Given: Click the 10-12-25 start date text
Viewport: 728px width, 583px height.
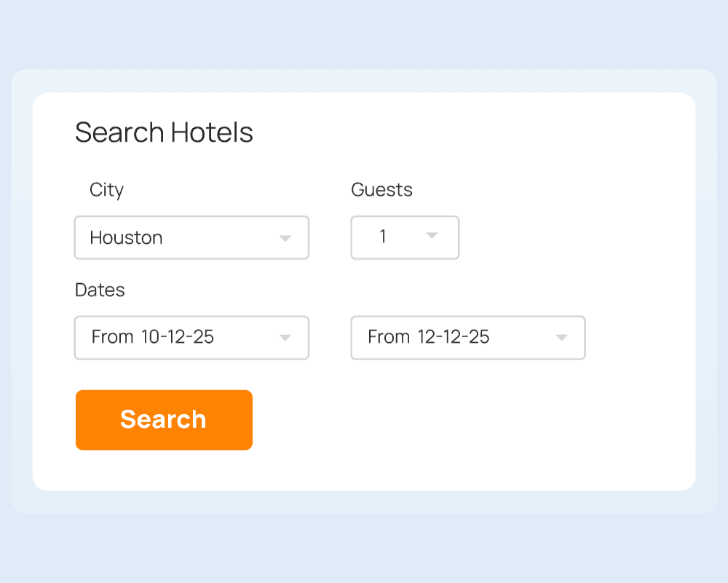Looking at the screenshot, I should pyautogui.click(x=177, y=337).
